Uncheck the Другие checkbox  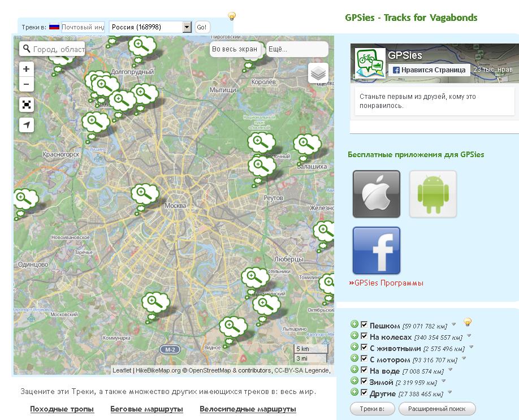pos(364,392)
